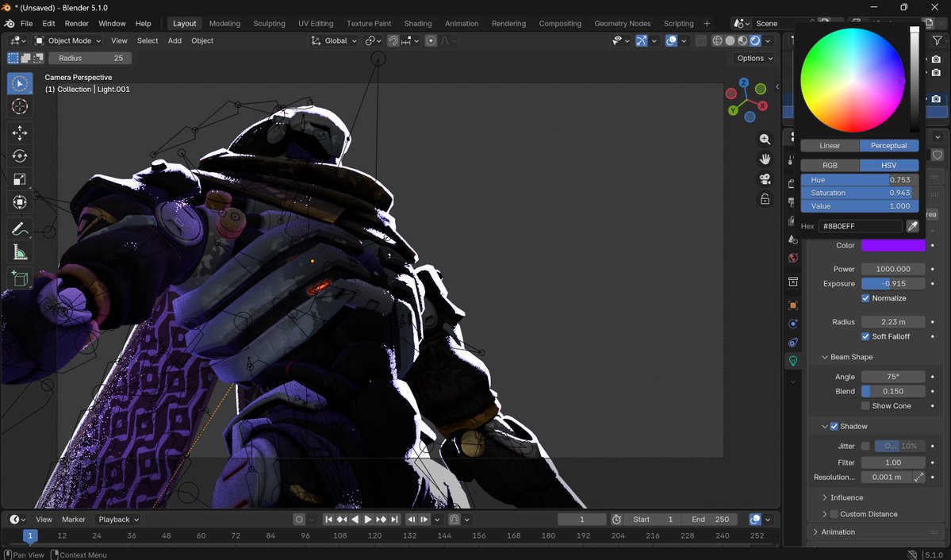The width and height of the screenshot is (951, 560).
Task: Click the lock camera to view icon
Action: 765,199
